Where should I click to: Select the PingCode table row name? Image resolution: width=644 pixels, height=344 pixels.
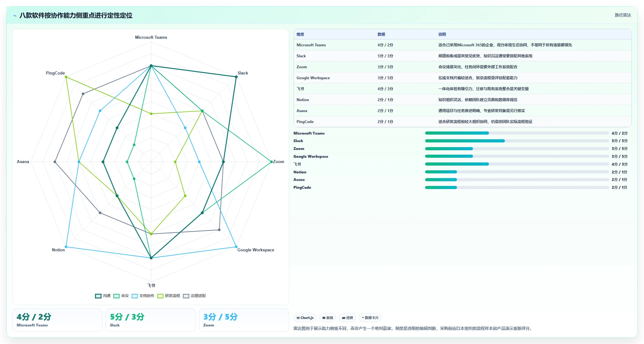pyautogui.click(x=305, y=122)
